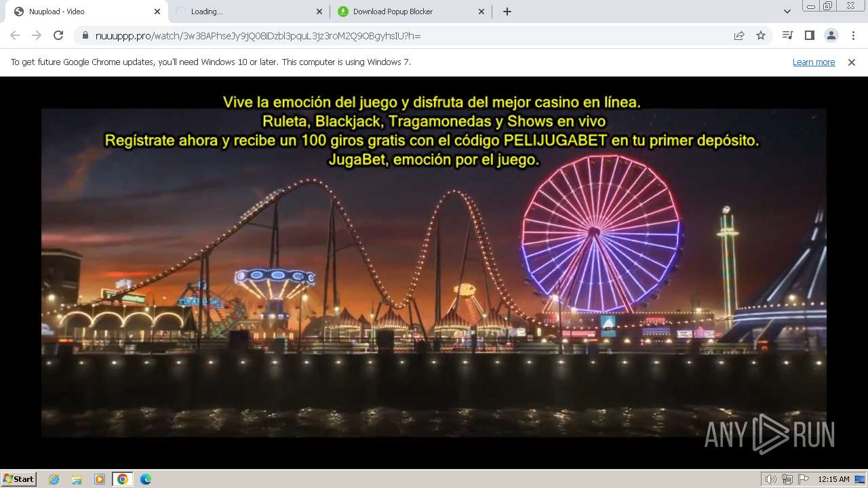Viewport: 868px width, 488px height.
Task: Open the tab search dropdown chevron
Action: tap(787, 12)
